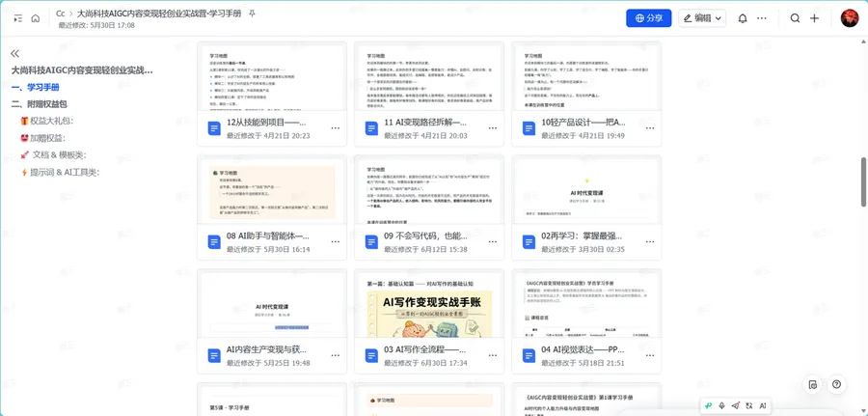Click the page vertical scrollbar thumb

tap(863, 182)
